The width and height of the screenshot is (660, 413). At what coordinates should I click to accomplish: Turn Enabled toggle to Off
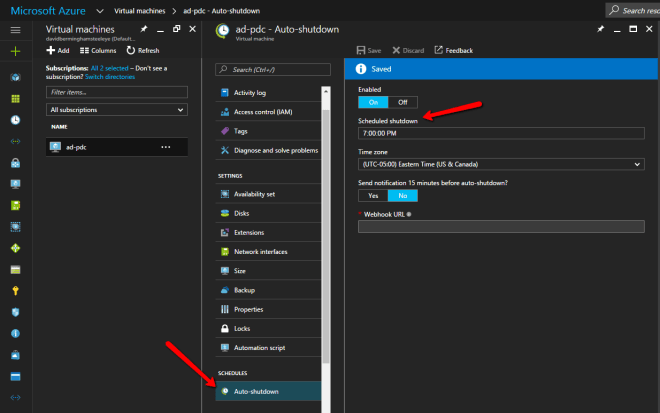[x=402, y=102]
